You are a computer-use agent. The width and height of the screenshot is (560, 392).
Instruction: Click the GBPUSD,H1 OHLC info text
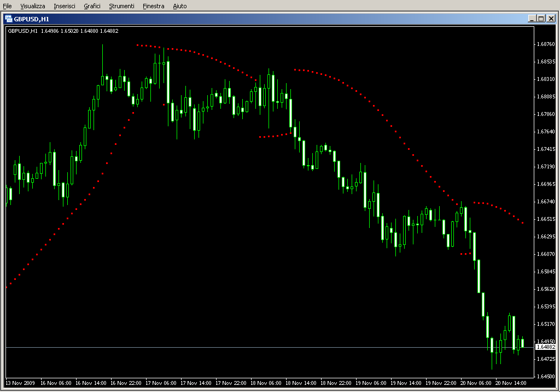[63, 31]
